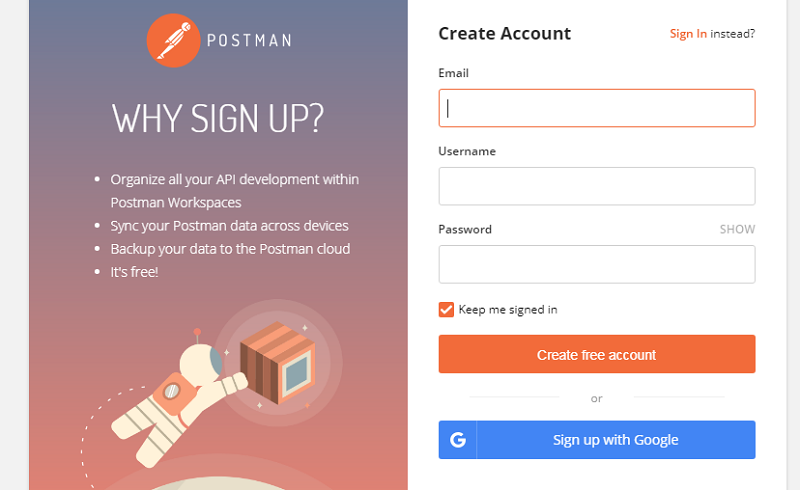Click the POSTMAN wordmark text
Viewport: 800px width, 490px height.
249,40
